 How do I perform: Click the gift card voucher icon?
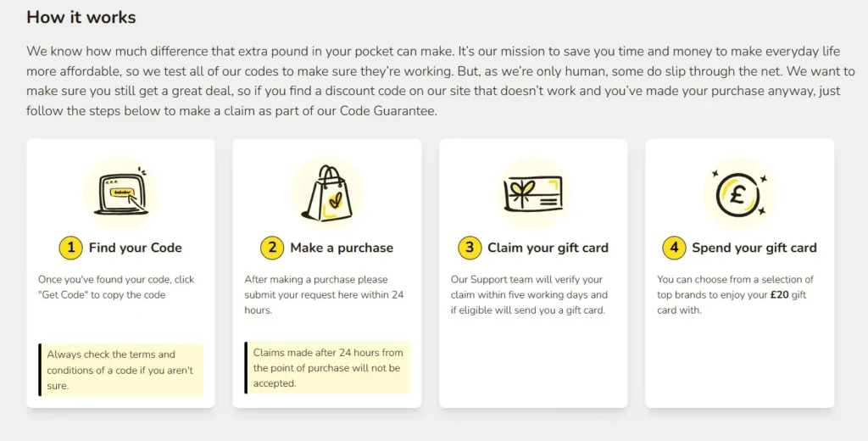click(533, 193)
